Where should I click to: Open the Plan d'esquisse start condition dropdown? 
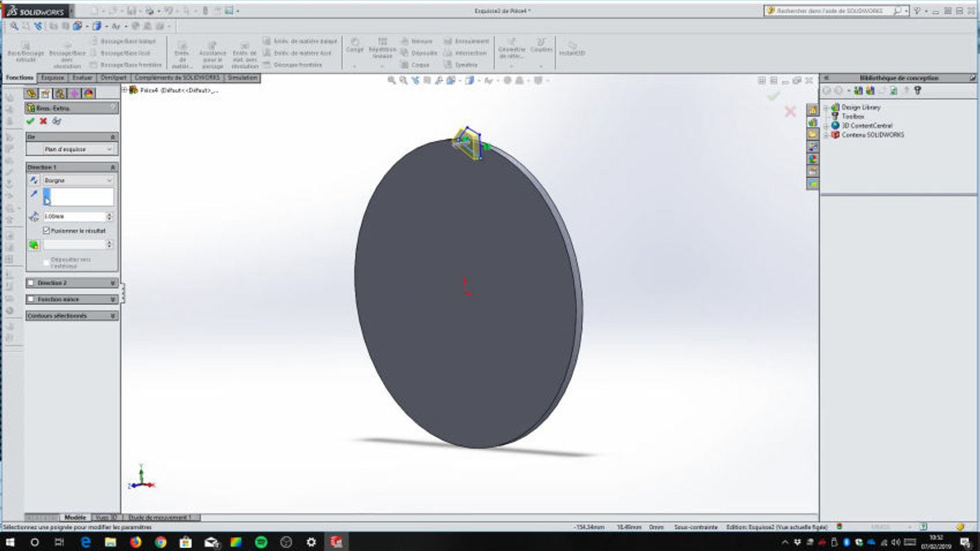pos(78,149)
